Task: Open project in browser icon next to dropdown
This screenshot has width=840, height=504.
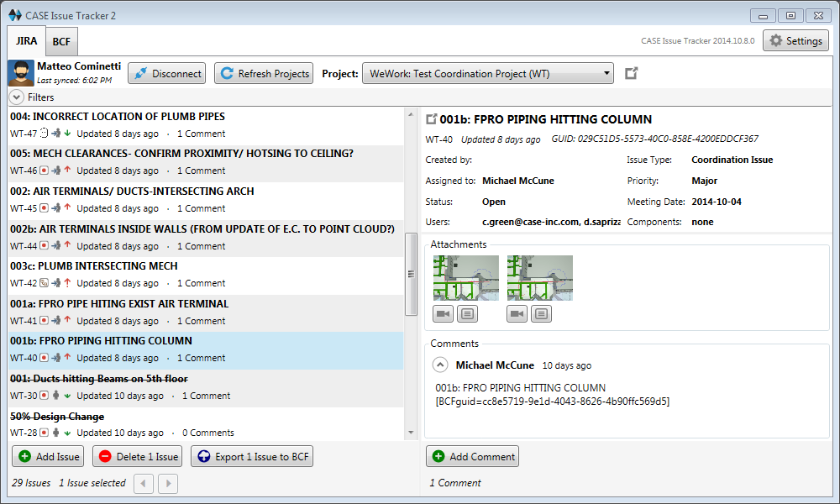Action: 632,73
